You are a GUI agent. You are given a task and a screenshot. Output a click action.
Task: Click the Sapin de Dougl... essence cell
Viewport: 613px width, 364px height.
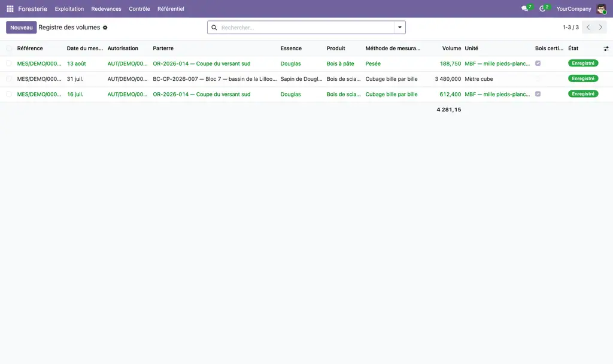(302, 79)
